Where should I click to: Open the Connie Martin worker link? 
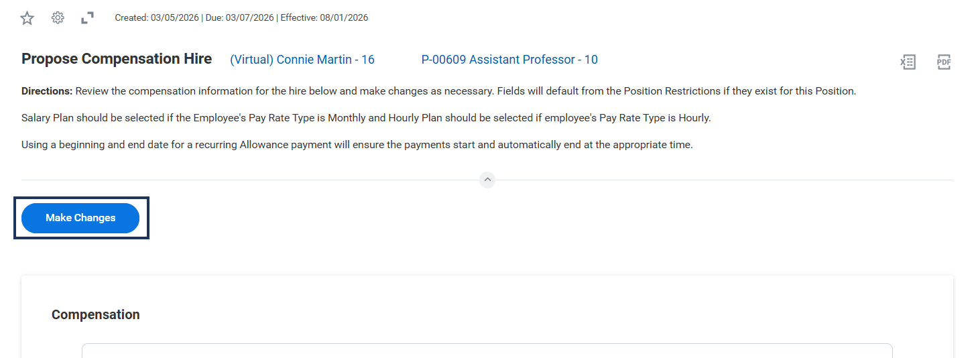302,60
